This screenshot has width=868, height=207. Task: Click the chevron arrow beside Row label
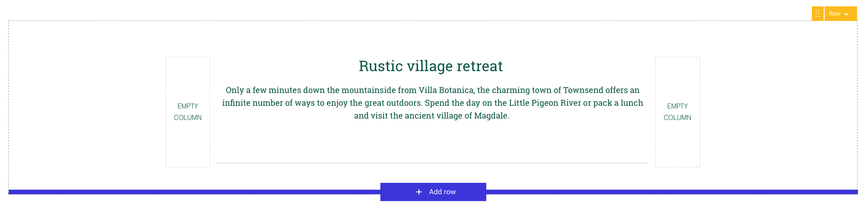[847, 14]
